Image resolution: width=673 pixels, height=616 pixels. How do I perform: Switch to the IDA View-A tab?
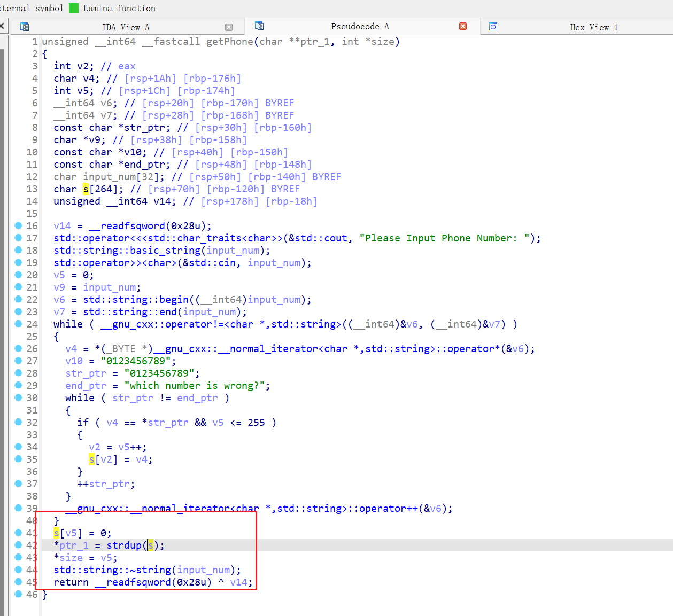(126, 27)
